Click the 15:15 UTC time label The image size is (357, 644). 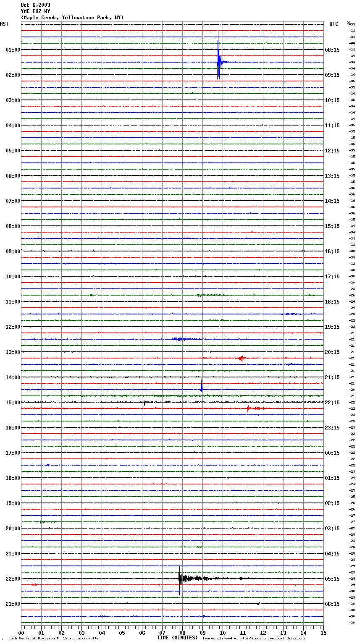(332, 226)
